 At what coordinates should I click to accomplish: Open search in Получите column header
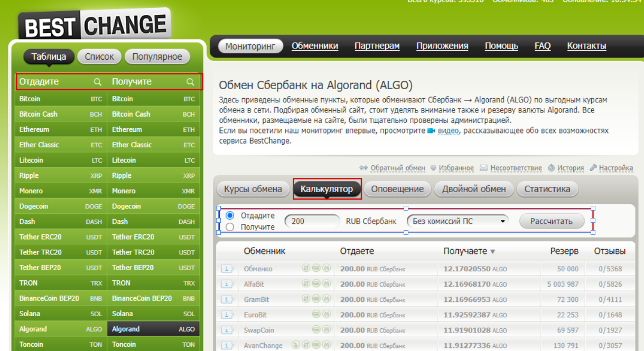[190, 82]
